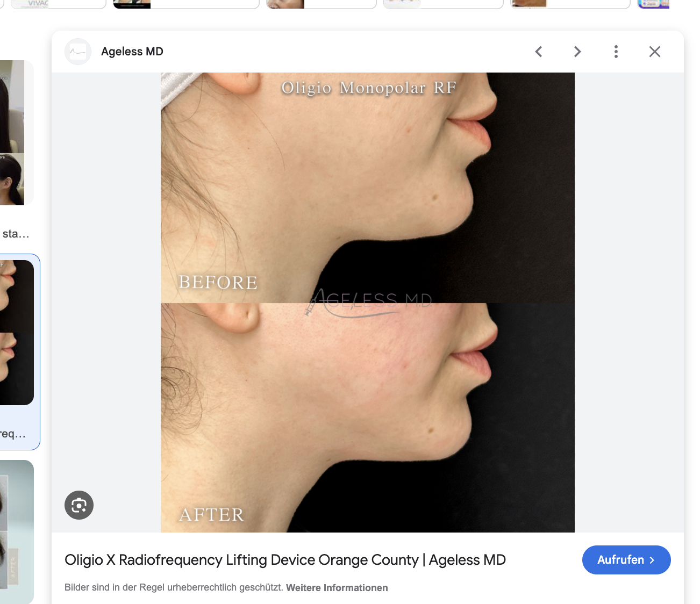The width and height of the screenshot is (700, 604).
Task: Select the highlighted lips profile result thumbnail
Action: click(17, 333)
